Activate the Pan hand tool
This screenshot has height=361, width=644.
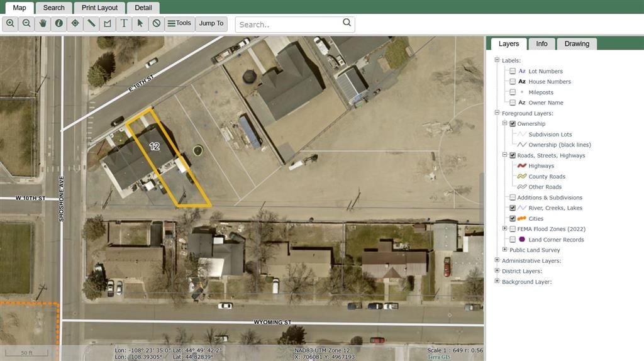(43, 23)
